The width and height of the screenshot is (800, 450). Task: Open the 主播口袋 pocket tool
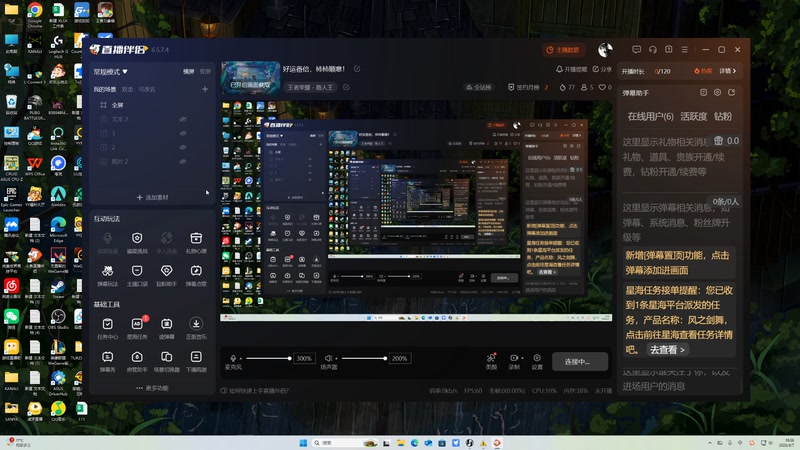tap(137, 271)
